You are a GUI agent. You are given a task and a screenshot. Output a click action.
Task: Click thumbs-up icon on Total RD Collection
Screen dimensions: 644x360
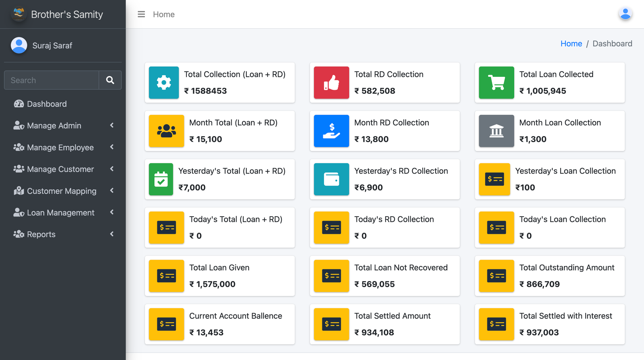coord(332,83)
